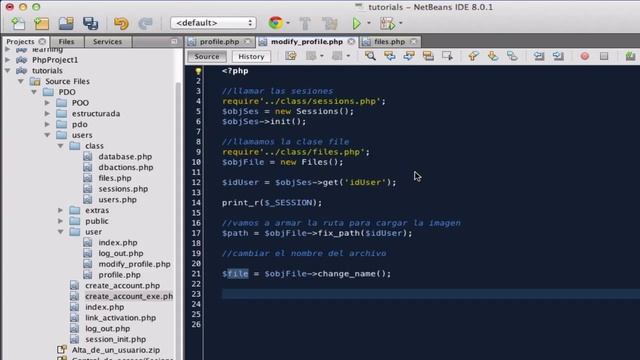
Task: Close the Projects panel tab
Action: [42, 42]
